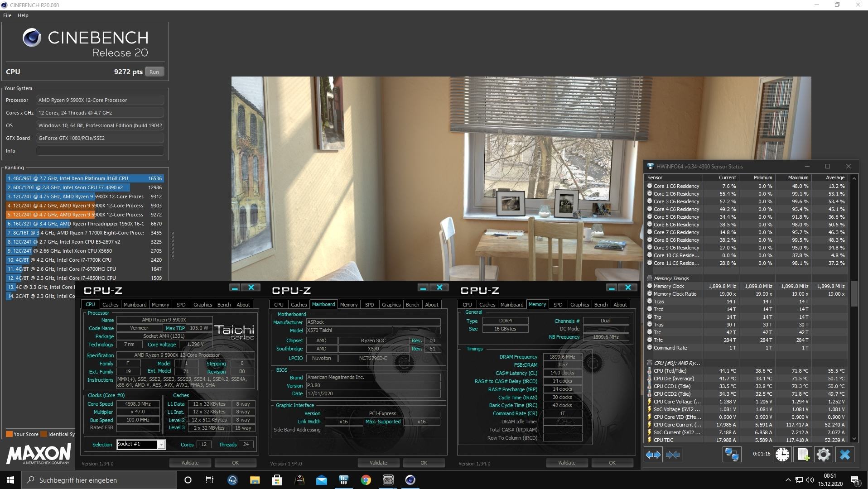Show hidden system tray icons chevron

[x=788, y=480]
